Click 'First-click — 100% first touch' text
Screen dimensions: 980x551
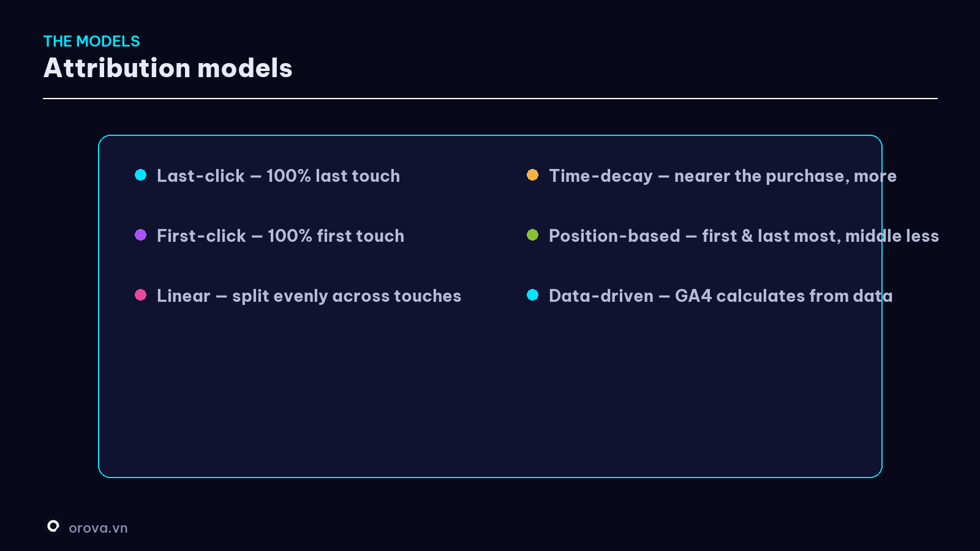(281, 236)
